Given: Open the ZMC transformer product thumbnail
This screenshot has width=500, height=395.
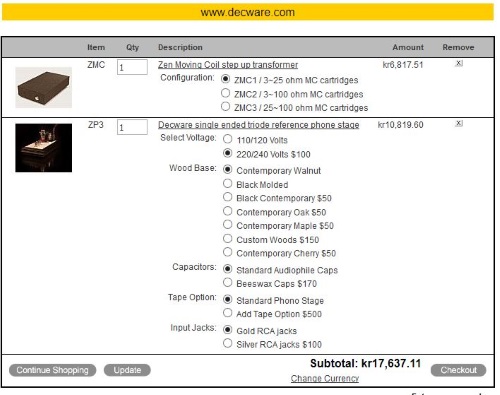Looking at the screenshot, I should (x=43, y=87).
